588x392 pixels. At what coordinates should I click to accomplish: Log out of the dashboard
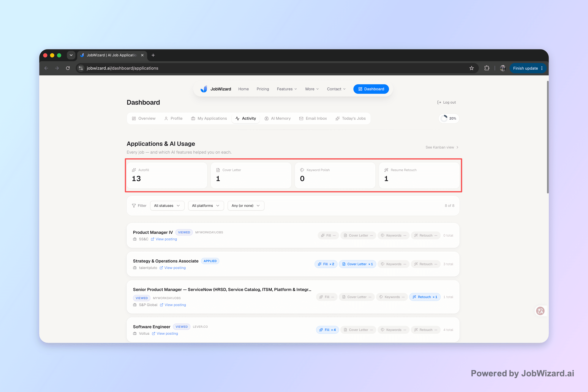point(446,103)
